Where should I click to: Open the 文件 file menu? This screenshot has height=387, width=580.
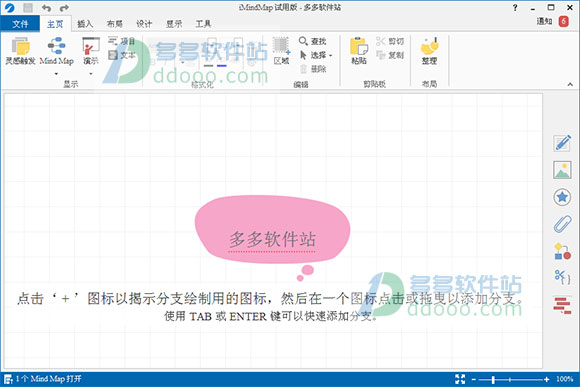(20, 24)
